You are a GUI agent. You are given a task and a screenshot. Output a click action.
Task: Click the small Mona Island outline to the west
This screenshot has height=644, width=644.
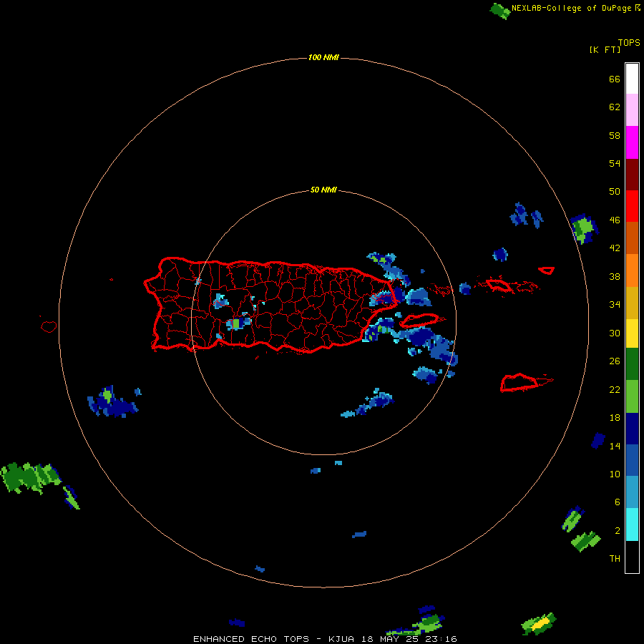pyautogui.click(x=49, y=326)
